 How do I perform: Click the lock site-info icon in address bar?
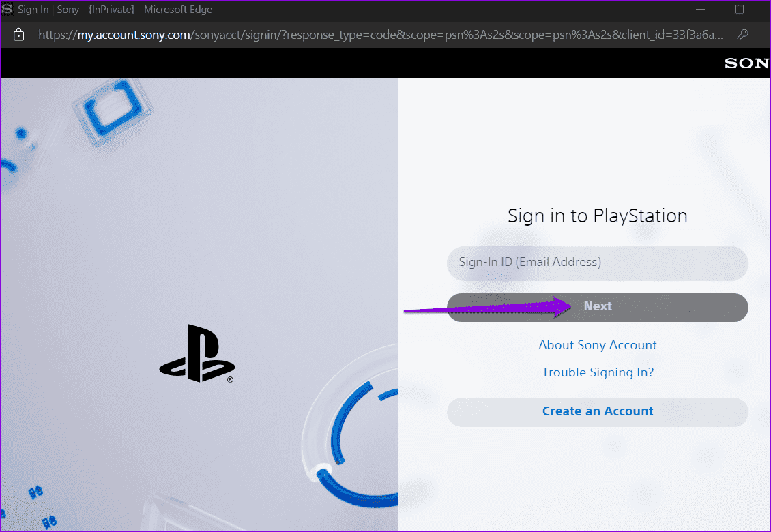tap(18, 35)
